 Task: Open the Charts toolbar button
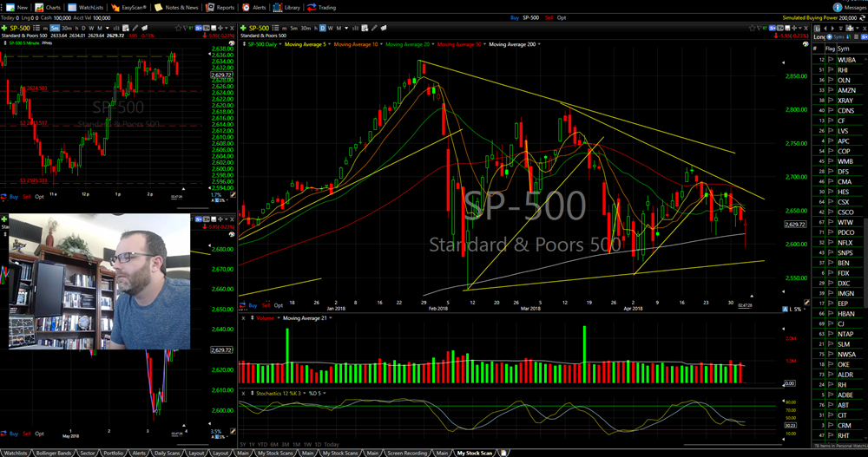pyautogui.click(x=48, y=7)
